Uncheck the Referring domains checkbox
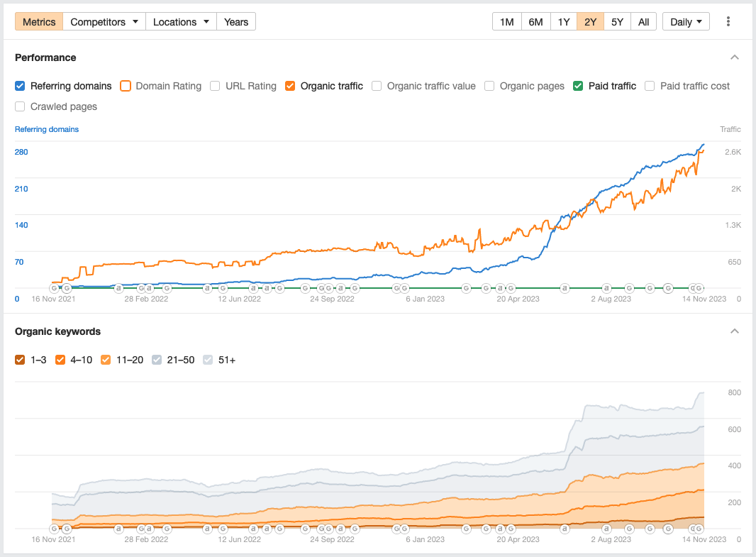This screenshot has height=557, width=756. click(x=21, y=86)
